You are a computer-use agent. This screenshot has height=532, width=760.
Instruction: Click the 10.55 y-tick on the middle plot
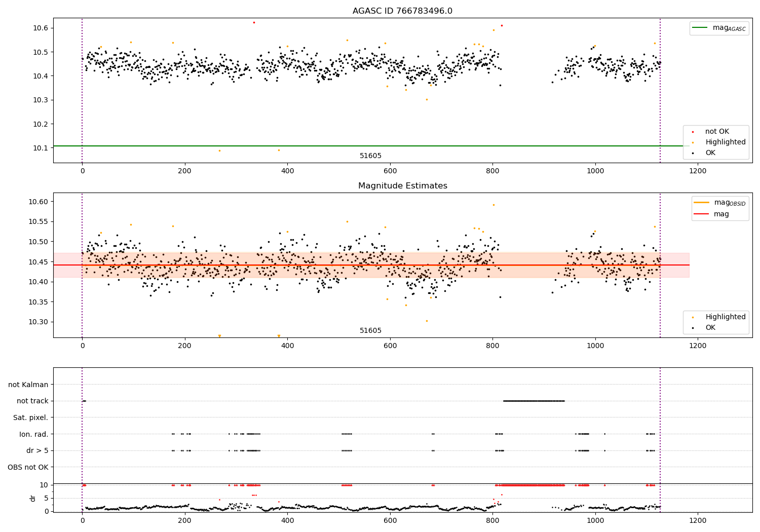point(38,222)
